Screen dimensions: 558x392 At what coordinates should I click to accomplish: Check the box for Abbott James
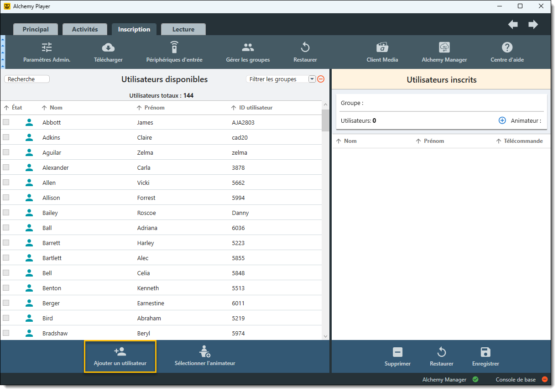[x=6, y=122]
